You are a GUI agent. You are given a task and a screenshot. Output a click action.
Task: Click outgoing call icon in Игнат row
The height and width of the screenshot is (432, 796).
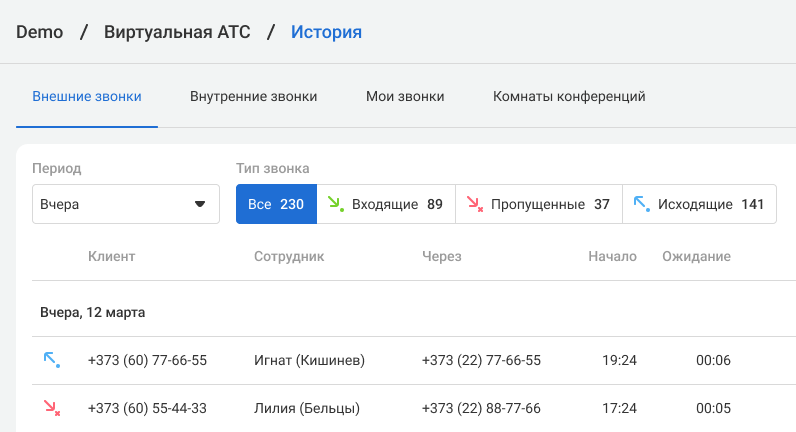pyautogui.click(x=51, y=360)
